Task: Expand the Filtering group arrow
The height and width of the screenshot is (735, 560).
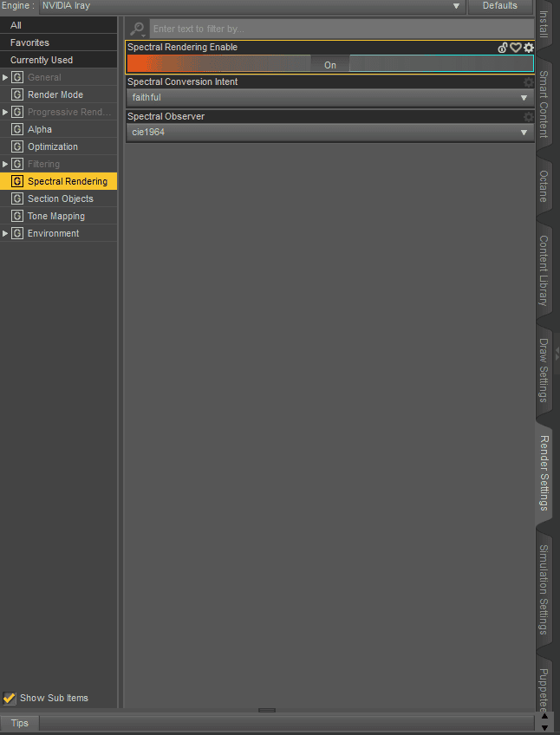Action: point(5,164)
